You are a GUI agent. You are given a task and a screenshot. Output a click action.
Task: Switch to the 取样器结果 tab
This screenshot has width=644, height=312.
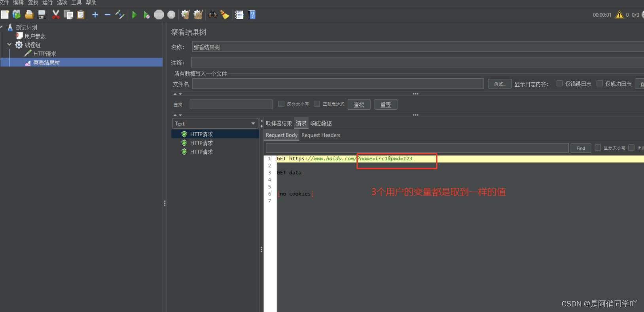[279, 124]
